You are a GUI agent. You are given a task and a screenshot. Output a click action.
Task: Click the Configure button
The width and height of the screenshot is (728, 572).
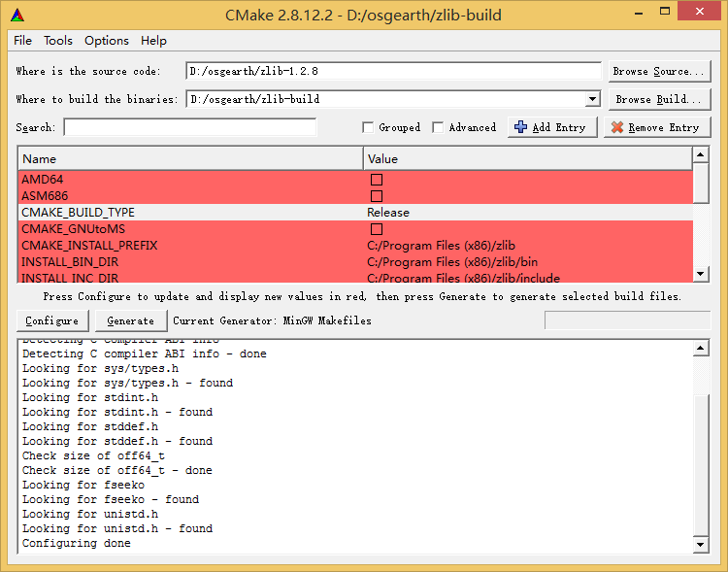(x=52, y=320)
